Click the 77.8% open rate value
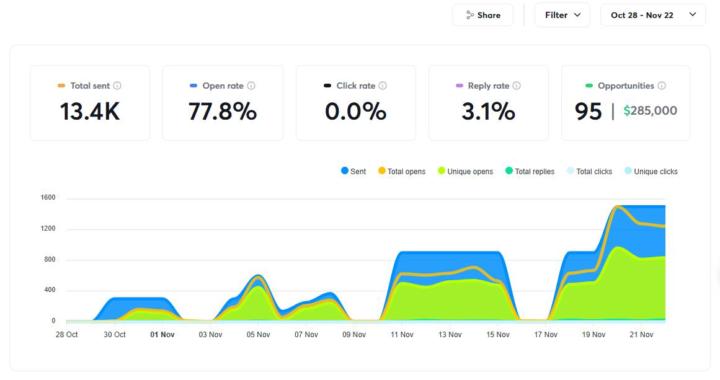The image size is (720, 380). tap(222, 112)
